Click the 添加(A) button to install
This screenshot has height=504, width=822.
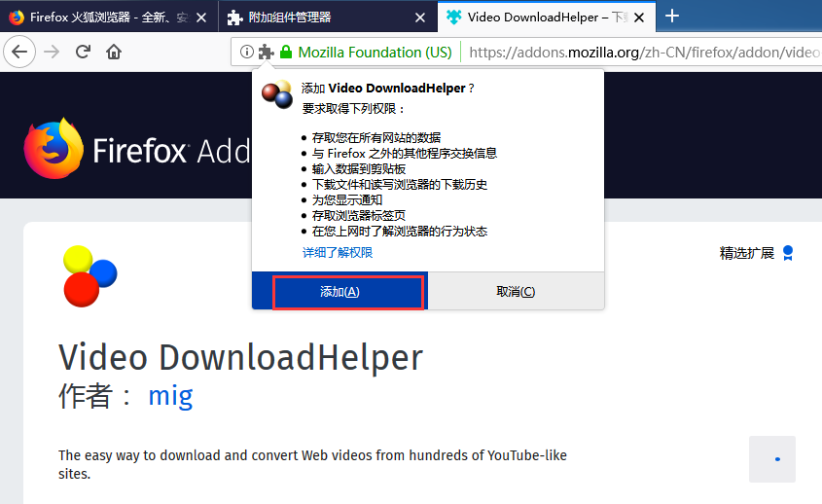tap(340, 292)
